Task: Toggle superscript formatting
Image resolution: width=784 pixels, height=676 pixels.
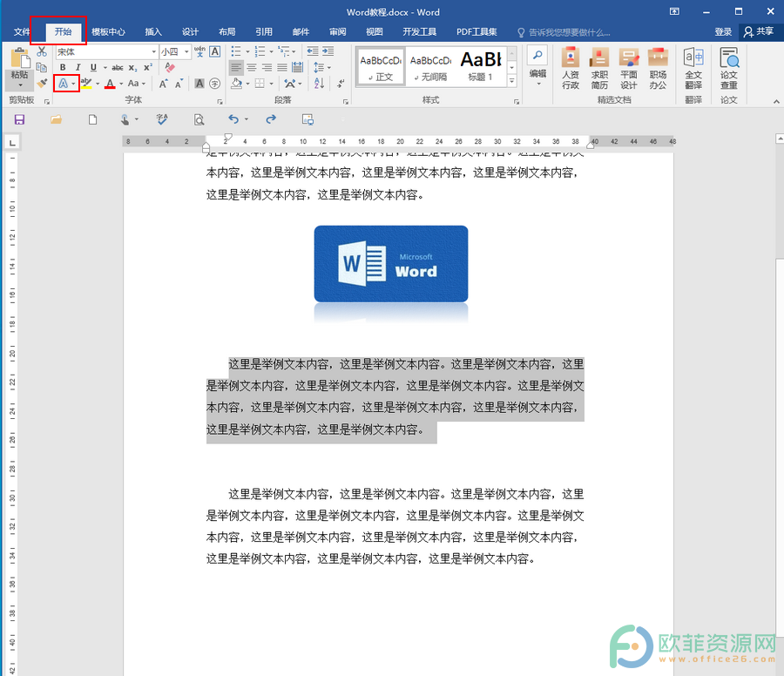Action: click(148, 67)
